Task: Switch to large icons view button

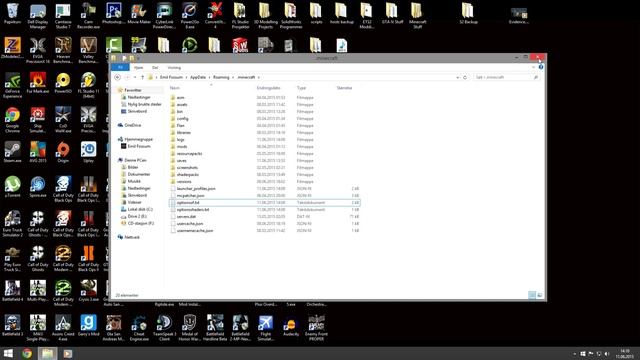Action: click(x=540, y=295)
